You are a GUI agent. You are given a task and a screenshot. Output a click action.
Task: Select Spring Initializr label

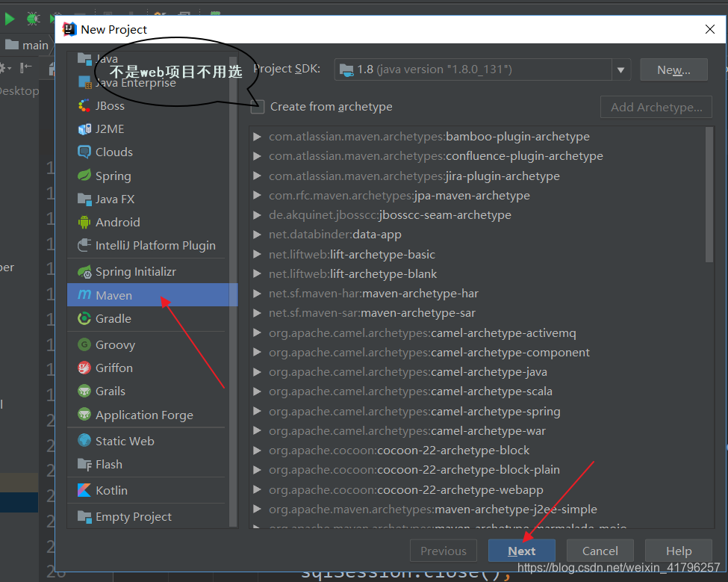pyautogui.click(x=136, y=272)
